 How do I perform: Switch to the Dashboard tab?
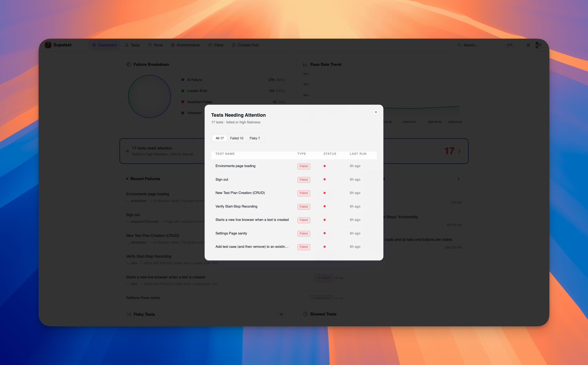[104, 45]
